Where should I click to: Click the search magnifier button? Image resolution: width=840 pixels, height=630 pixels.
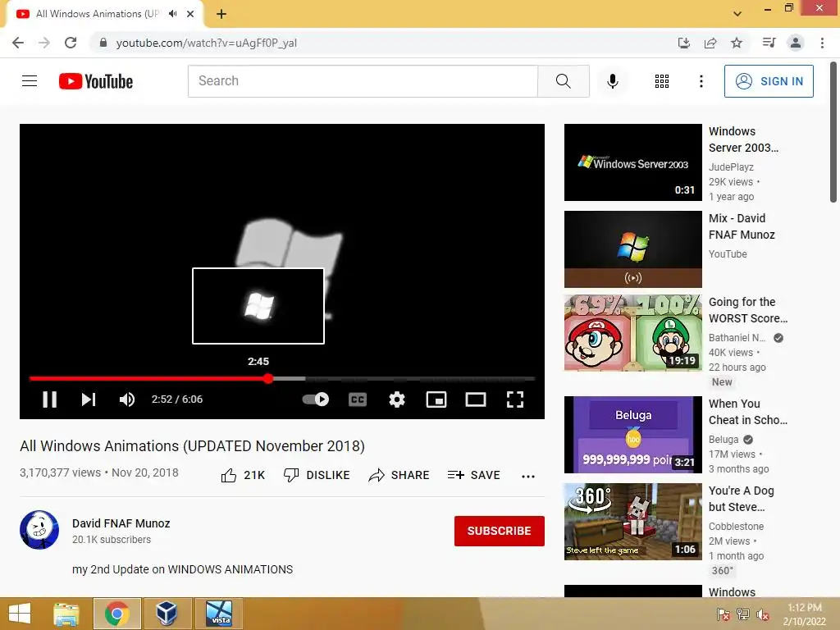563,81
